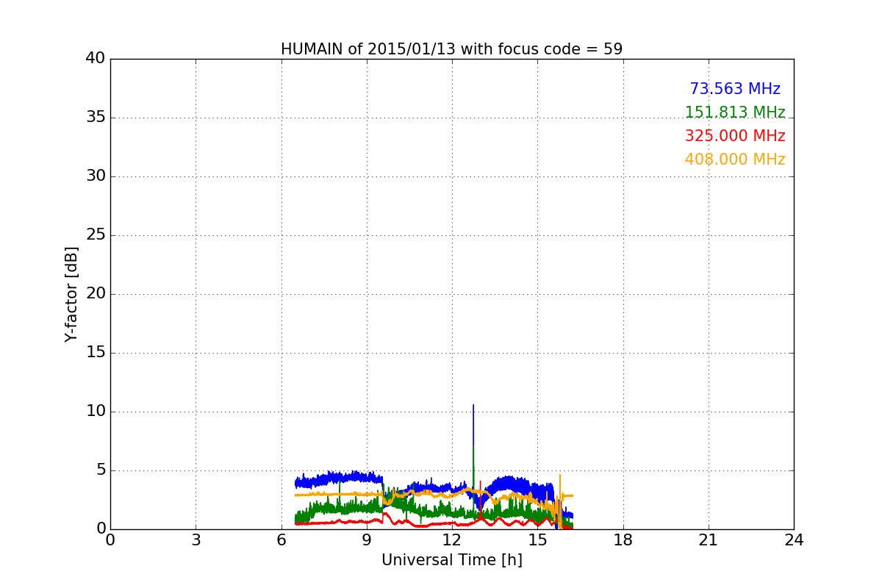Click y-axis tick label 25
The height and width of the screenshot is (588, 882).
(96, 235)
